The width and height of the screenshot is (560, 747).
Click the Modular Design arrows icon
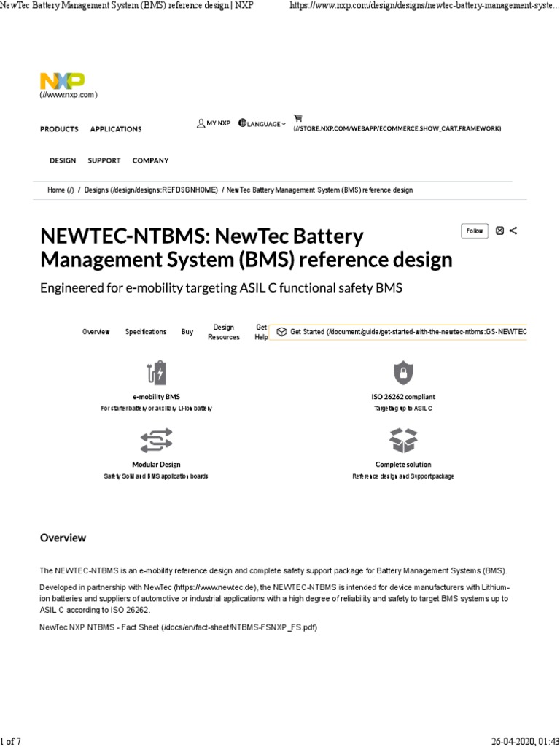point(156,440)
